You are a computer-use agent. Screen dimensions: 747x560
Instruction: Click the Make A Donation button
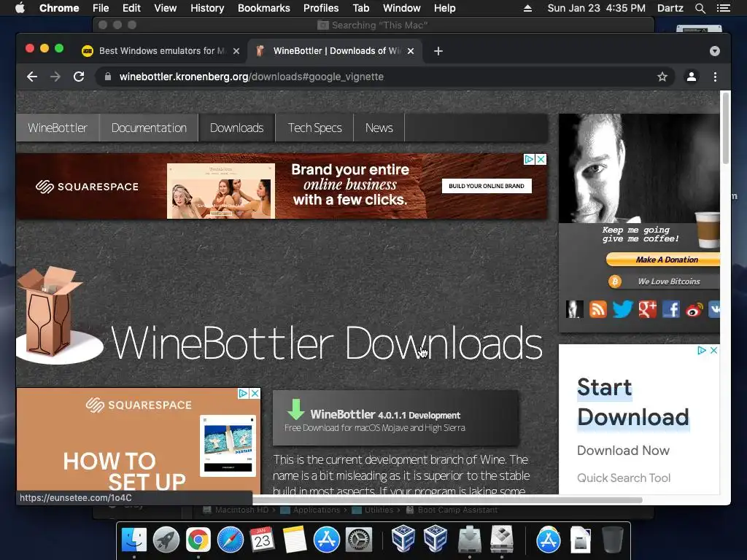click(x=662, y=260)
